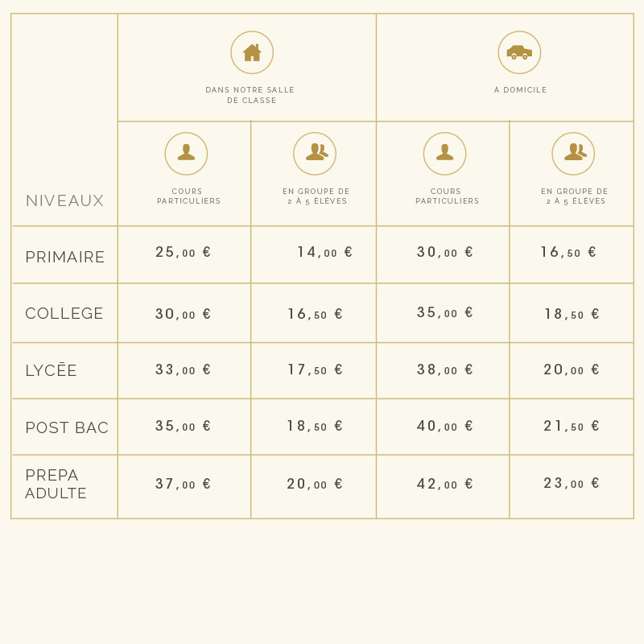
Task: Select the PREPA ADULTE row label
Action: coord(56,485)
